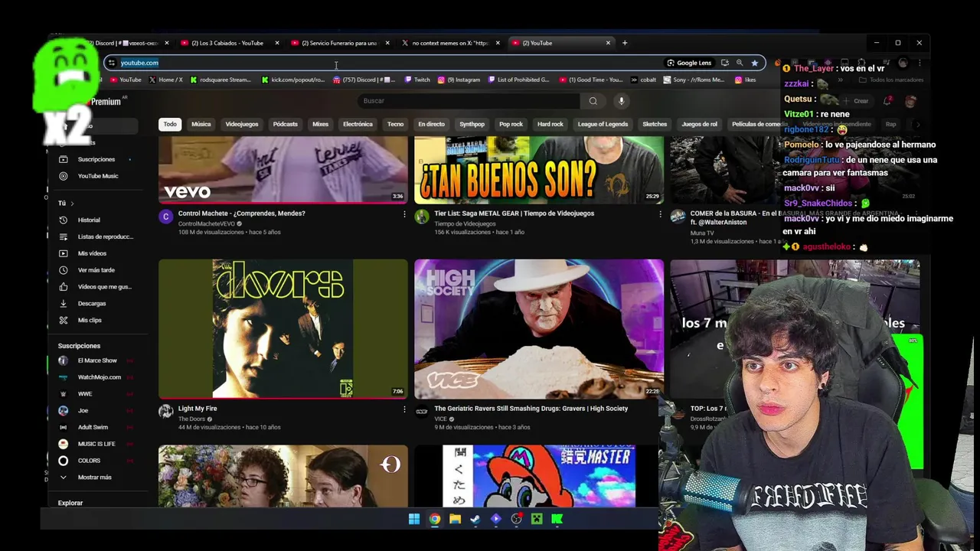This screenshot has width=980, height=551.
Task: Open a new browser tab
Action: click(x=625, y=43)
